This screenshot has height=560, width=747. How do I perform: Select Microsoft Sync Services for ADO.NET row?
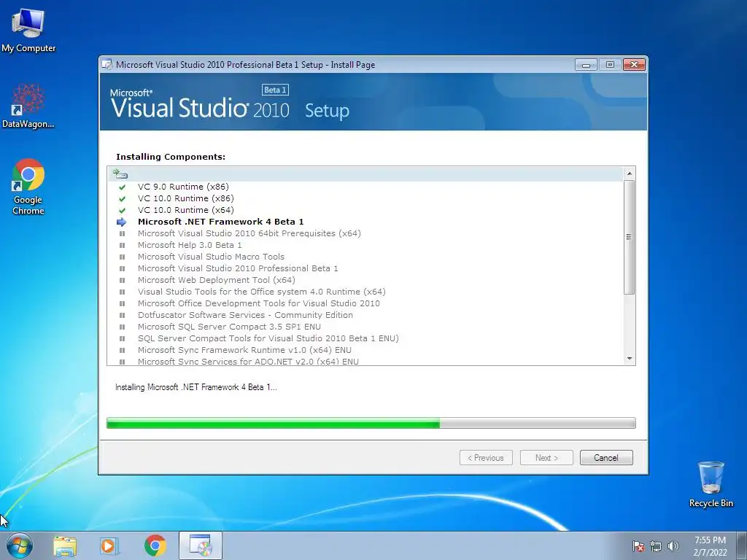(x=248, y=362)
